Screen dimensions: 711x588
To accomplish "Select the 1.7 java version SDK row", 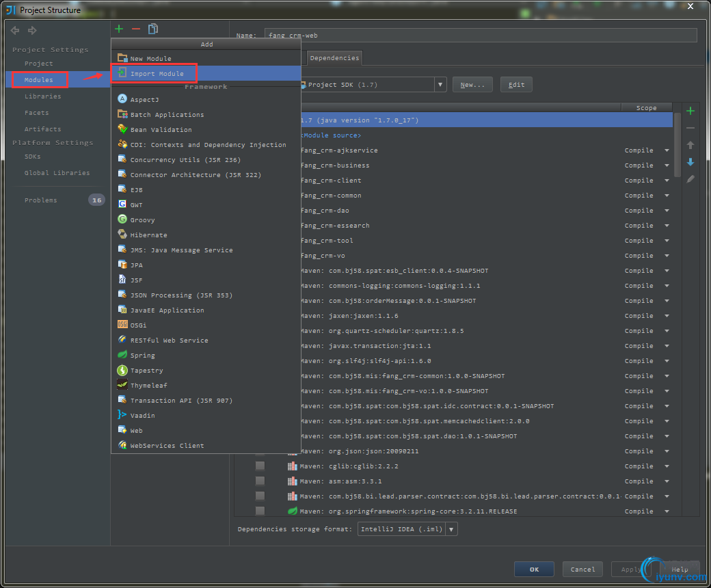I will coord(487,120).
